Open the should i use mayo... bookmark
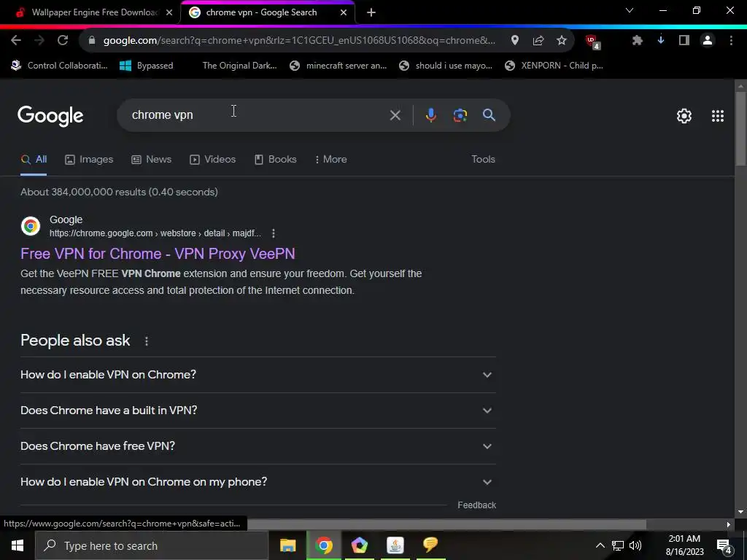The width and height of the screenshot is (747, 560). click(x=446, y=66)
